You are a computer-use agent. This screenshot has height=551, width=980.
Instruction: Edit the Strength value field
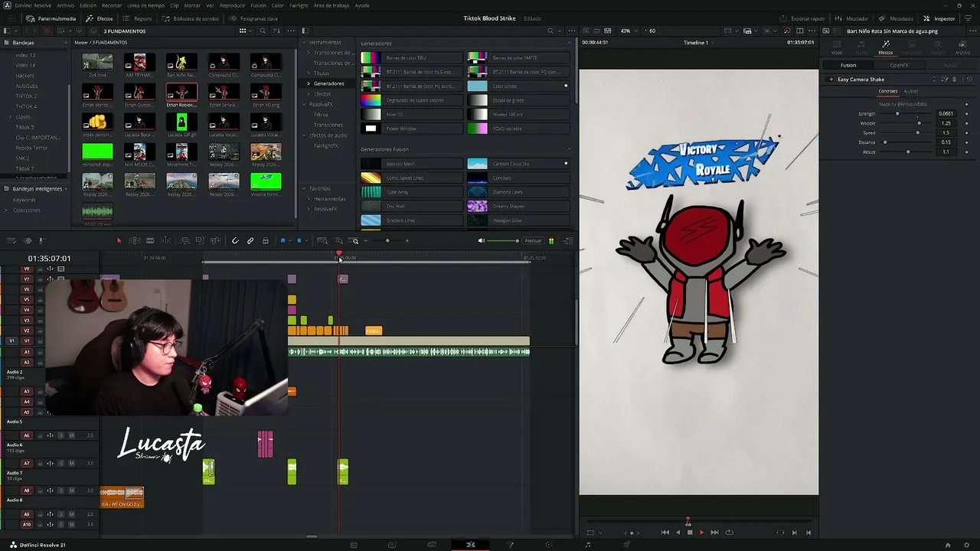[947, 114]
